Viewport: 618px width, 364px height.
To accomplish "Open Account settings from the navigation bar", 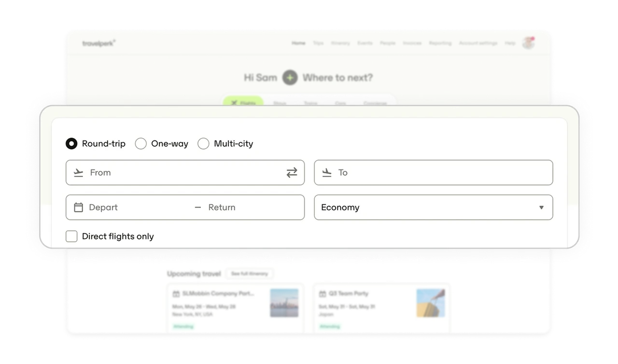I will tap(478, 42).
